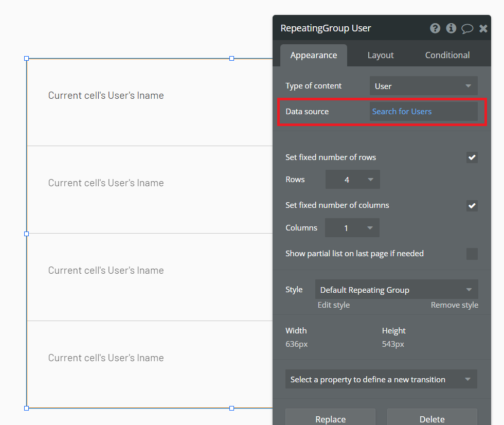
Task: Open the Columns count dropdown
Action: tap(352, 228)
